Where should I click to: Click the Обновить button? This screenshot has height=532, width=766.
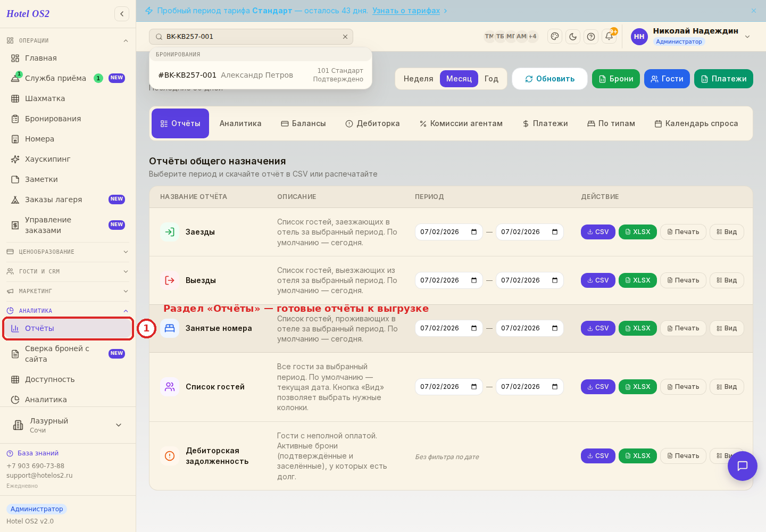pyautogui.click(x=549, y=79)
